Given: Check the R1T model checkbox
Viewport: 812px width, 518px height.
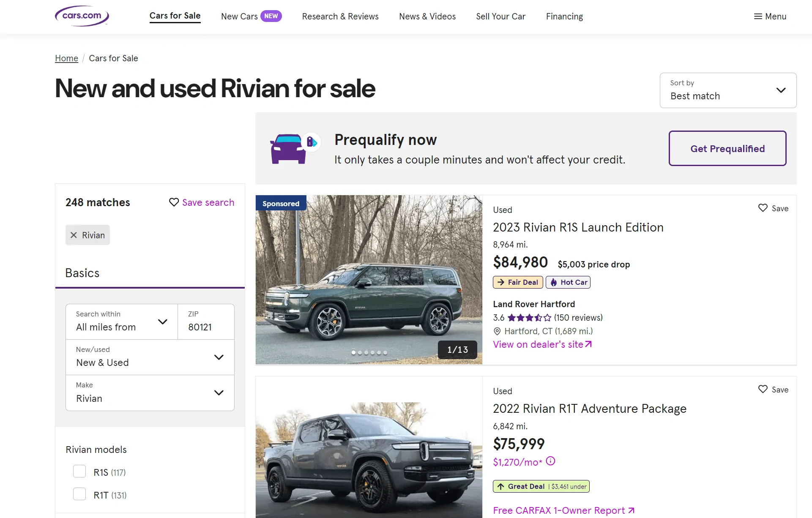Looking at the screenshot, I should pyautogui.click(x=79, y=494).
